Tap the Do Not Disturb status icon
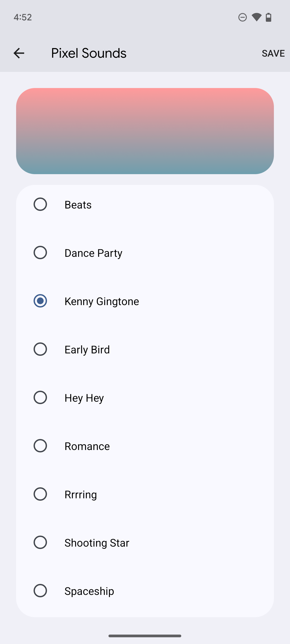The height and width of the screenshot is (644, 290). (242, 17)
